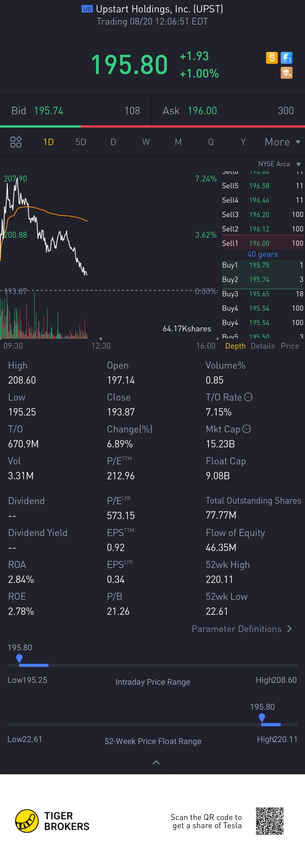
Task: Tap the Sell1 196.00 order row
Action: [263, 243]
